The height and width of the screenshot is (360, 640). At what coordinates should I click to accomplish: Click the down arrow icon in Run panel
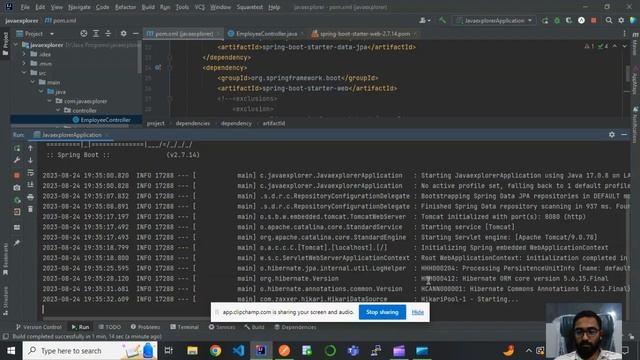pos(30,160)
